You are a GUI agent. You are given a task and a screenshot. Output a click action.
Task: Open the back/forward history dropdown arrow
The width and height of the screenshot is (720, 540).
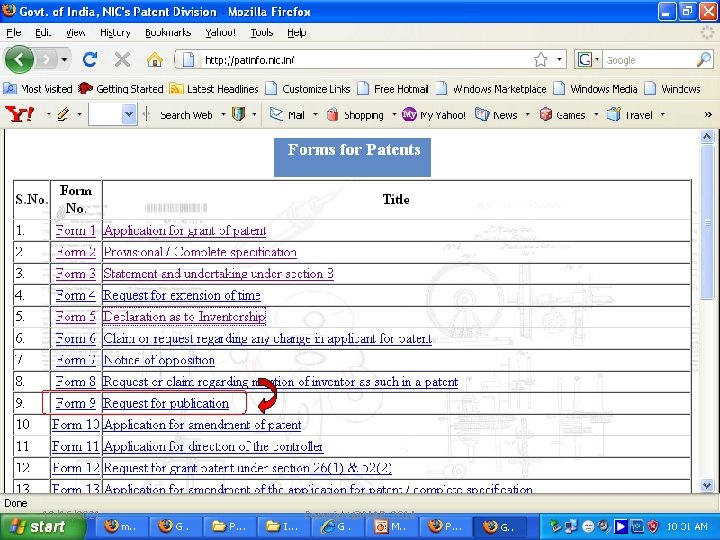click(x=64, y=60)
